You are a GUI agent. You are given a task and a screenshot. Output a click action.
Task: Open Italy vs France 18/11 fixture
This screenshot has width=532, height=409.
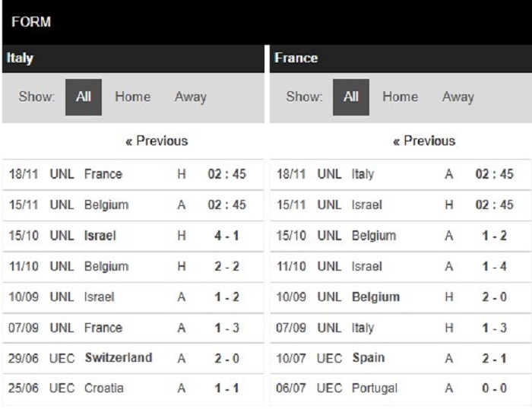pyautogui.click(x=133, y=174)
